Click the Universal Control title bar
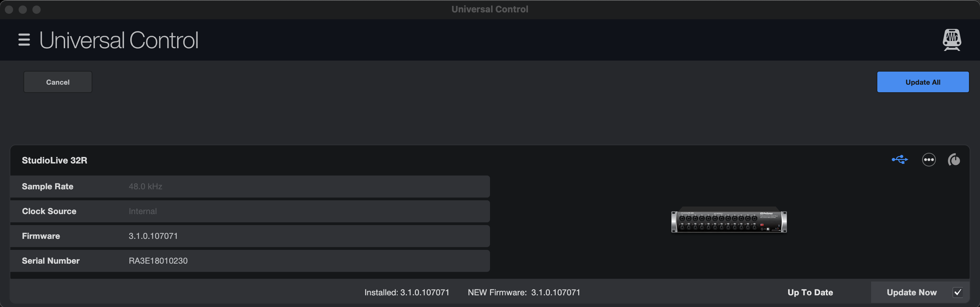This screenshot has width=980, height=307. coord(490,9)
